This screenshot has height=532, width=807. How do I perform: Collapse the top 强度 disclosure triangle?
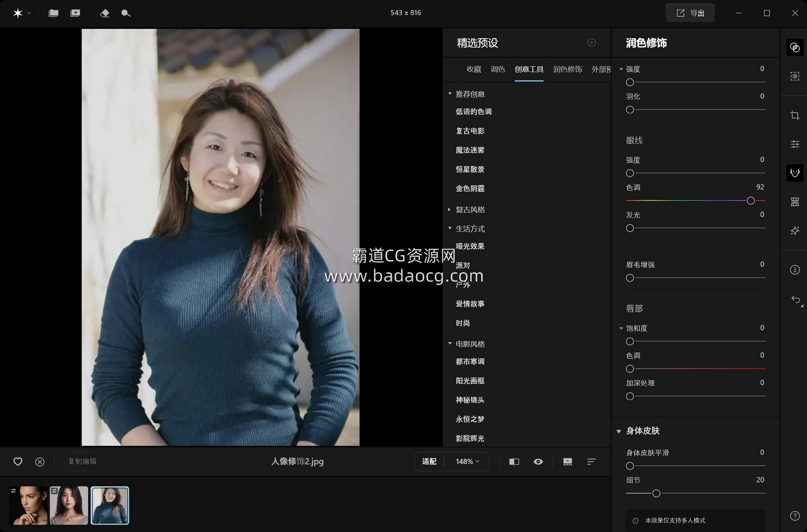point(621,69)
